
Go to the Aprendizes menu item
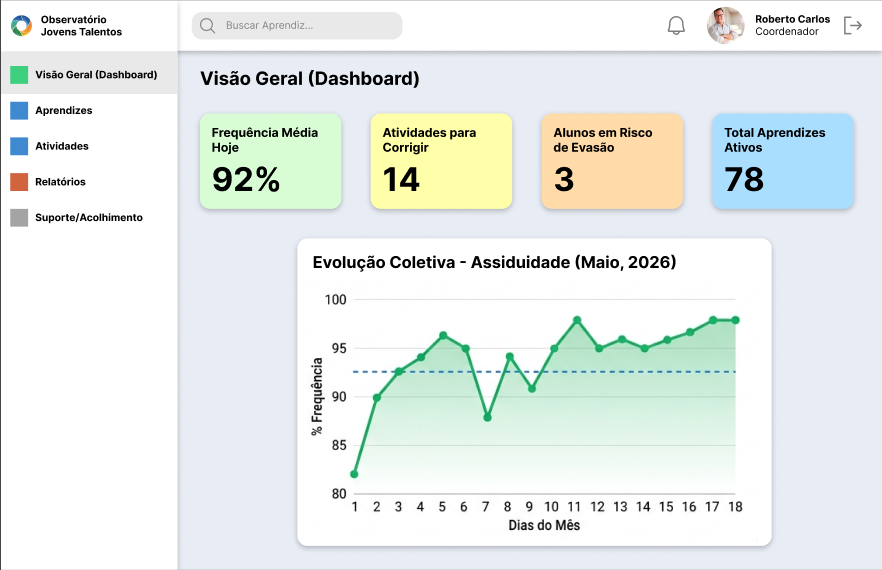click(x=89, y=110)
